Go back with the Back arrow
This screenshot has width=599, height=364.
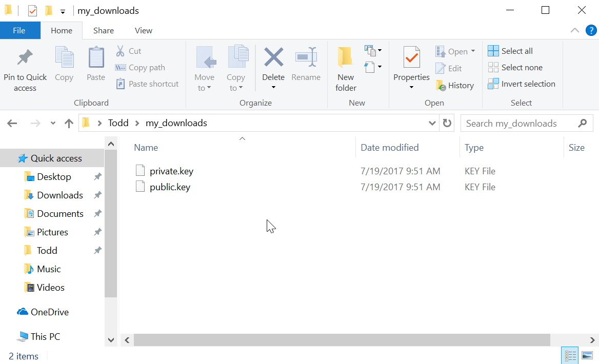pyautogui.click(x=12, y=124)
